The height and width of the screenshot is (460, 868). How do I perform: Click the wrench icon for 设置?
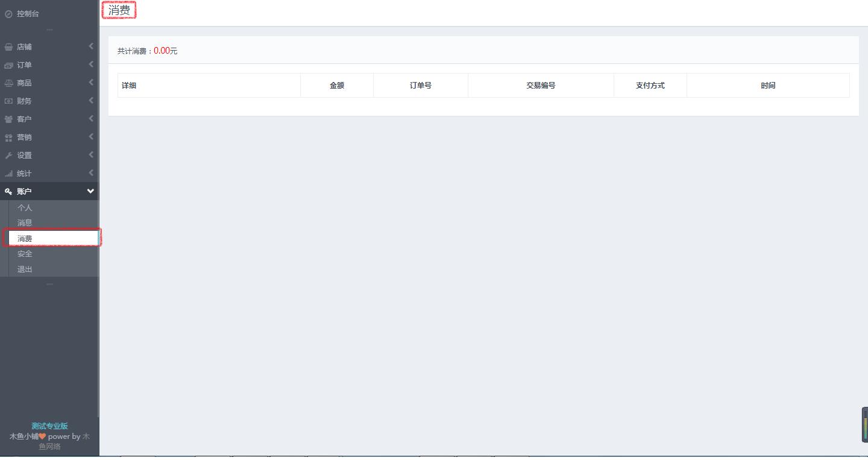(8, 156)
